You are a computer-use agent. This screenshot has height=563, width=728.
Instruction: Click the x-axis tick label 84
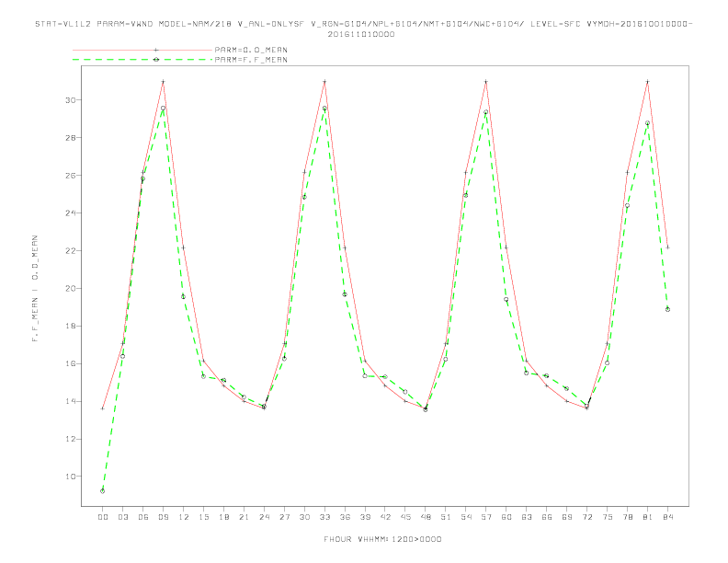point(668,517)
